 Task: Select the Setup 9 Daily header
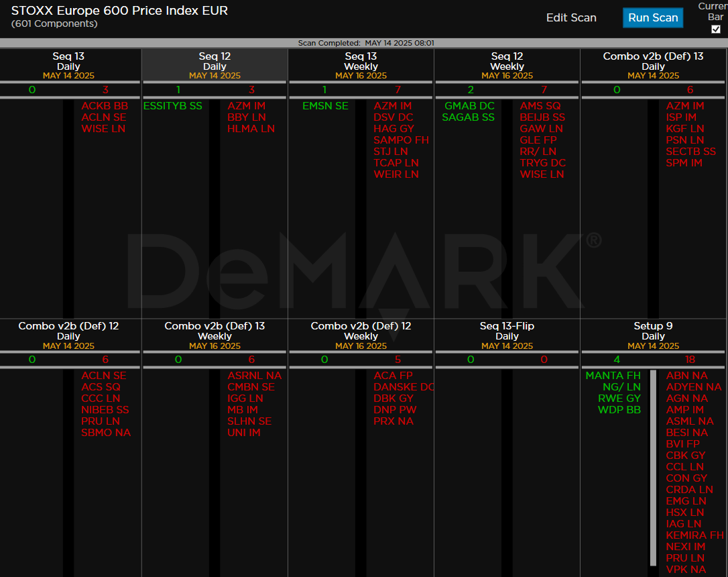[653, 335]
